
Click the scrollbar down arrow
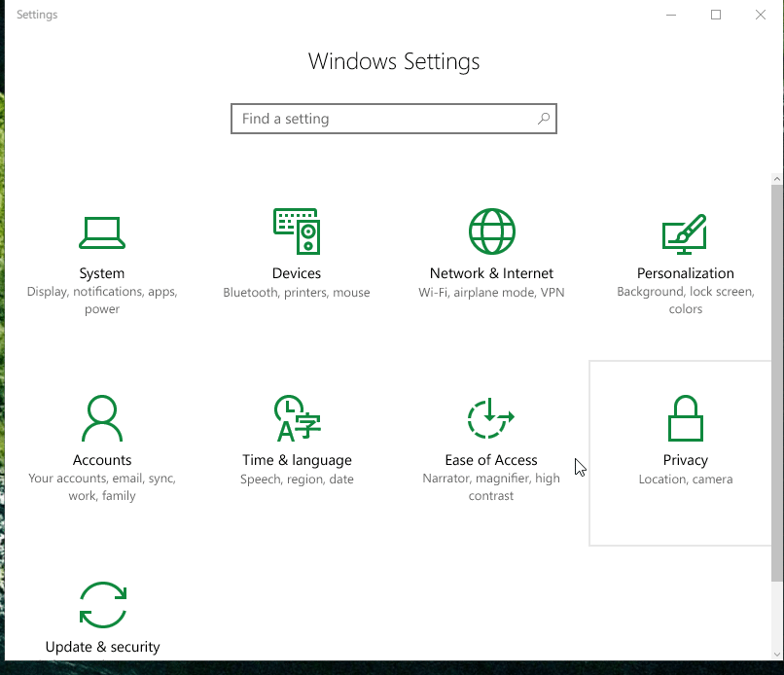pos(776,654)
